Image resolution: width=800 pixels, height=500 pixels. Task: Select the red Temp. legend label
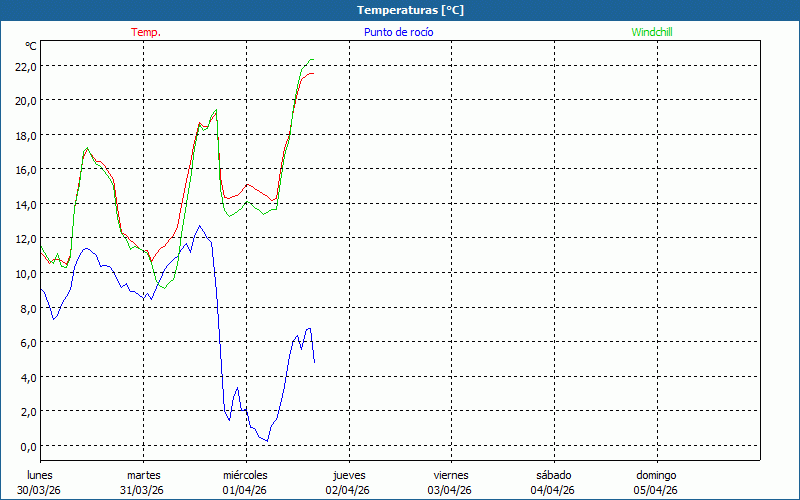click(x=146, y=32)
